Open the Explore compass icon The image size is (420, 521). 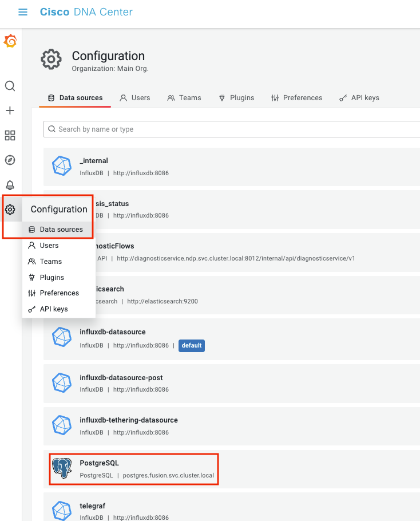(x=10, y=160)
